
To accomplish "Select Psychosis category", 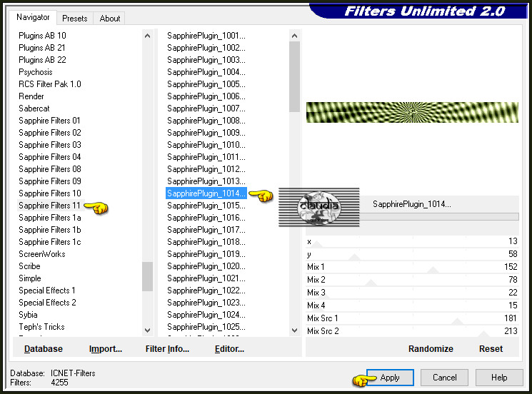I will click(36, 72).
